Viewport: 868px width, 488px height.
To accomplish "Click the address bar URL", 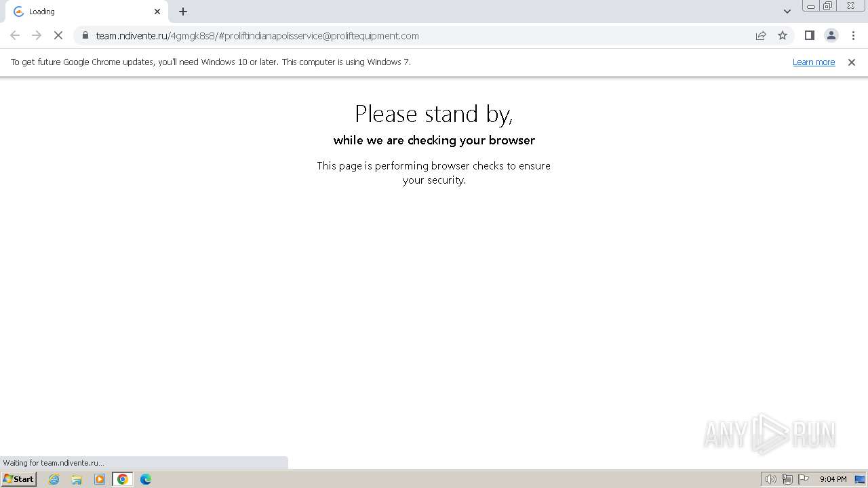I will (257, 36).
